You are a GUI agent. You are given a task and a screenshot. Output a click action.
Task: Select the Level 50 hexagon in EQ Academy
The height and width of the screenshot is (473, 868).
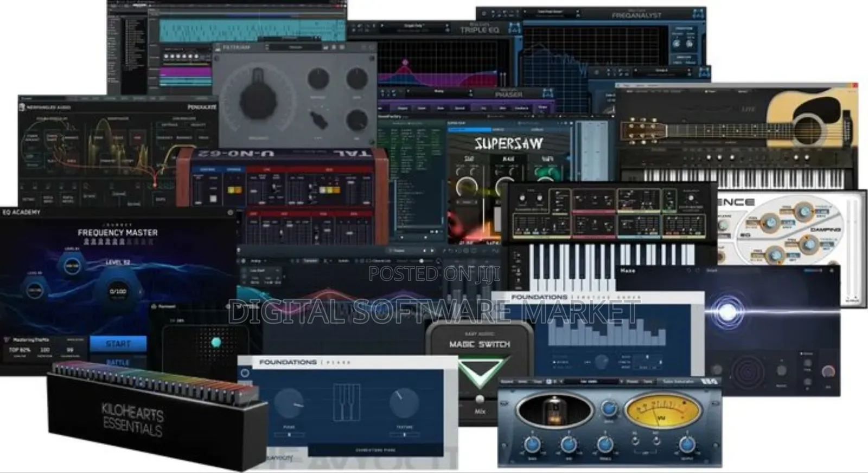[34, 291]
